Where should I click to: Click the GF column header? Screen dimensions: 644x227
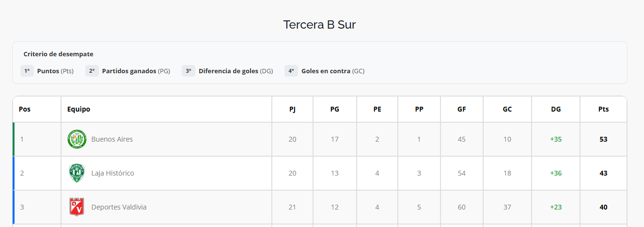point(461,109)
